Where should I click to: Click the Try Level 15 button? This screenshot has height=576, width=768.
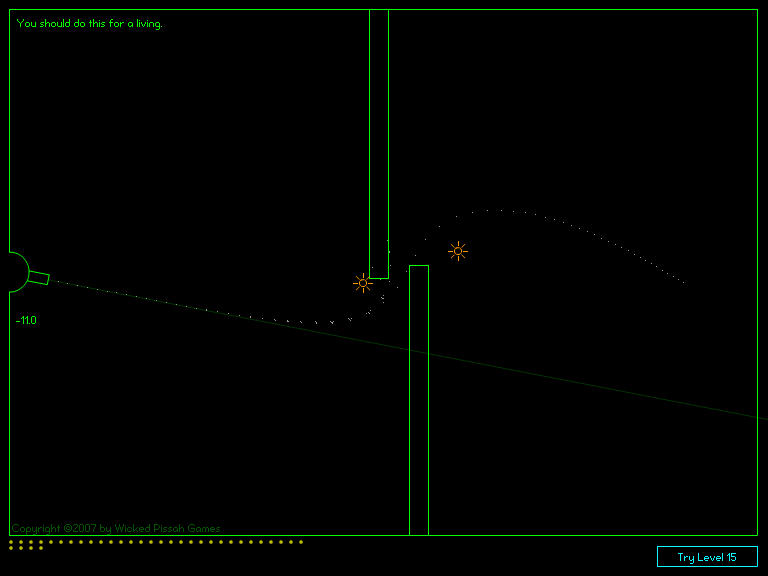(707, 556)
